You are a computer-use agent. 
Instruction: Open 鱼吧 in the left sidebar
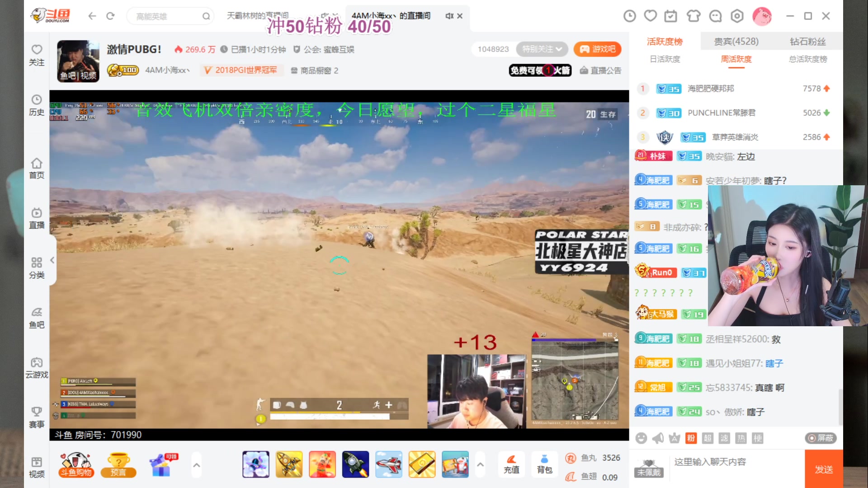(x=37, y=318)
